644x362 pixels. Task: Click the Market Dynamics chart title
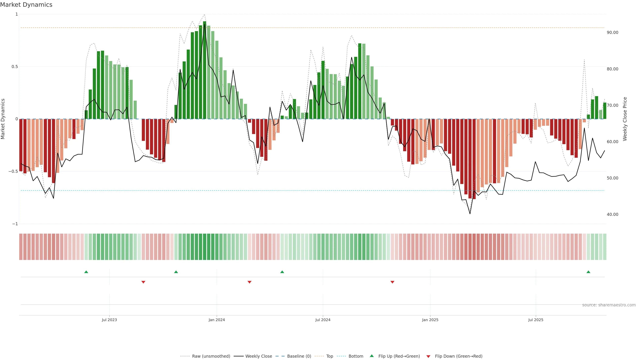(x=26, y=5)
